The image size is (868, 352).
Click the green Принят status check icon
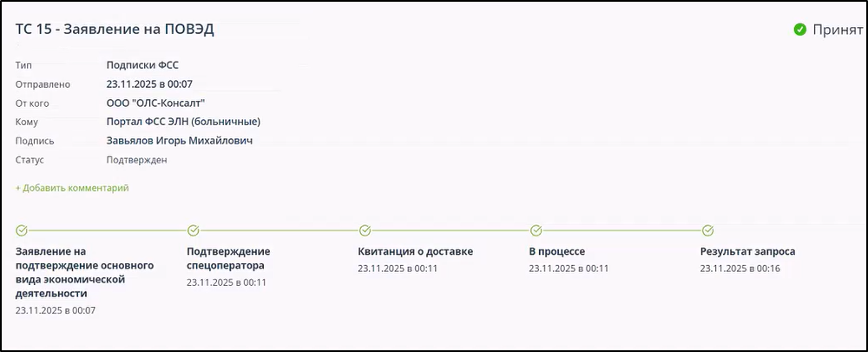(x=800, y=30)
